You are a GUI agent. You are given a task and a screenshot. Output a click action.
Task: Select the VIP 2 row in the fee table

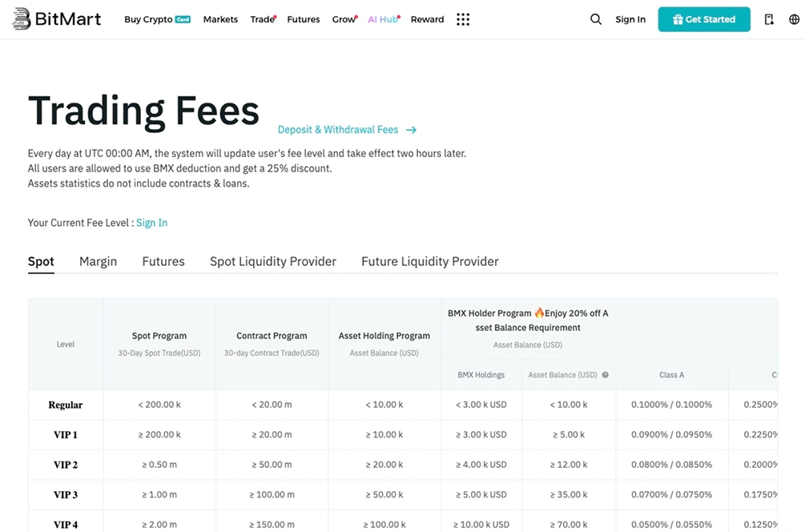pyautogui.click(x=65, y=465)
